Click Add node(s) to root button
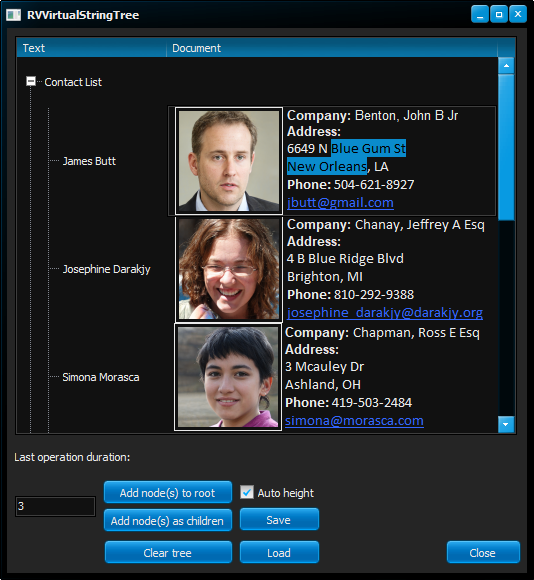Screen dimensions: 534x580 click(x=168, y=492)
